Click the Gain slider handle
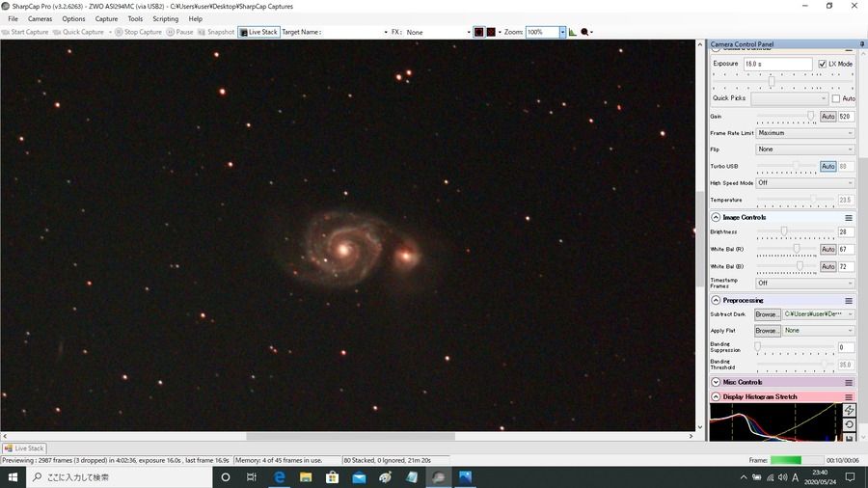The height and width of the screenshot is (488, 868). pyautogui.click(x=810, y=116)
